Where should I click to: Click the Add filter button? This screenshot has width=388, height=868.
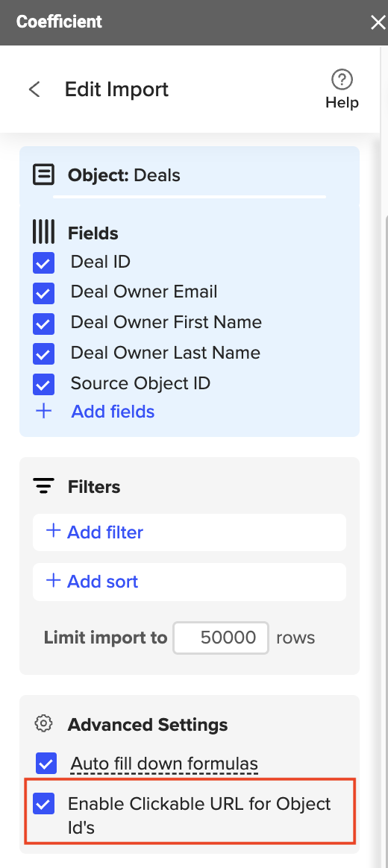point(190,532)
